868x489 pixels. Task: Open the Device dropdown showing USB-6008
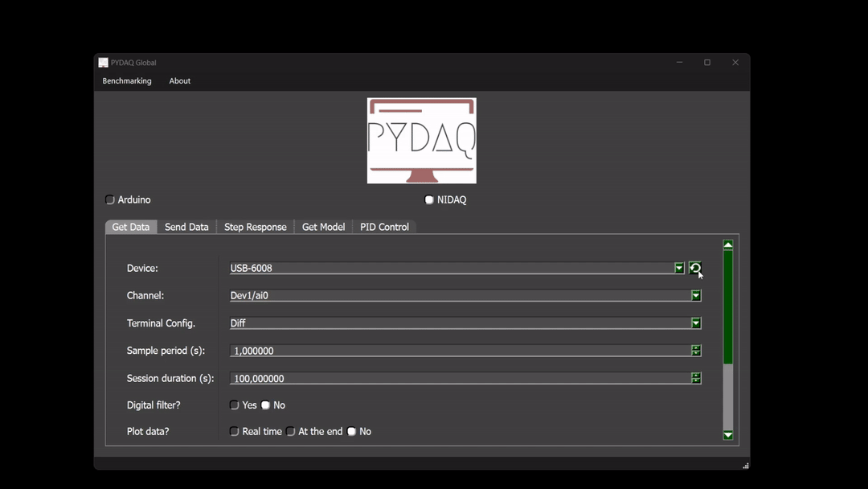click(x=679, y=268)
